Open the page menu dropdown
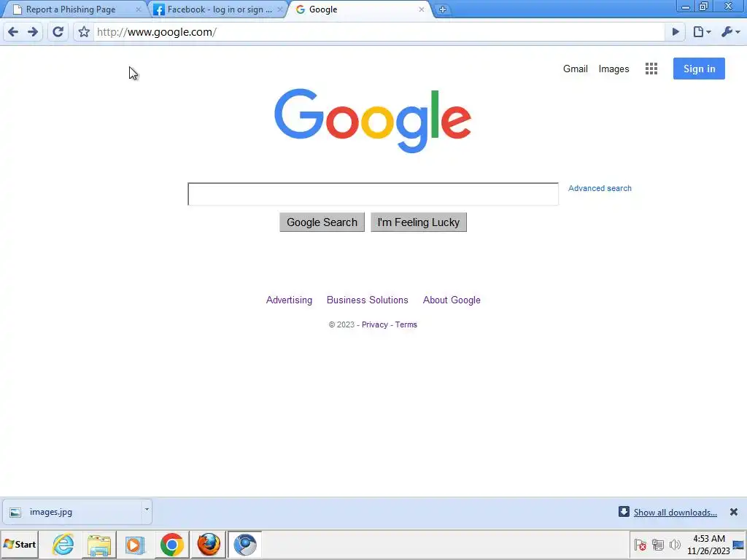 [x=702, y=32]
